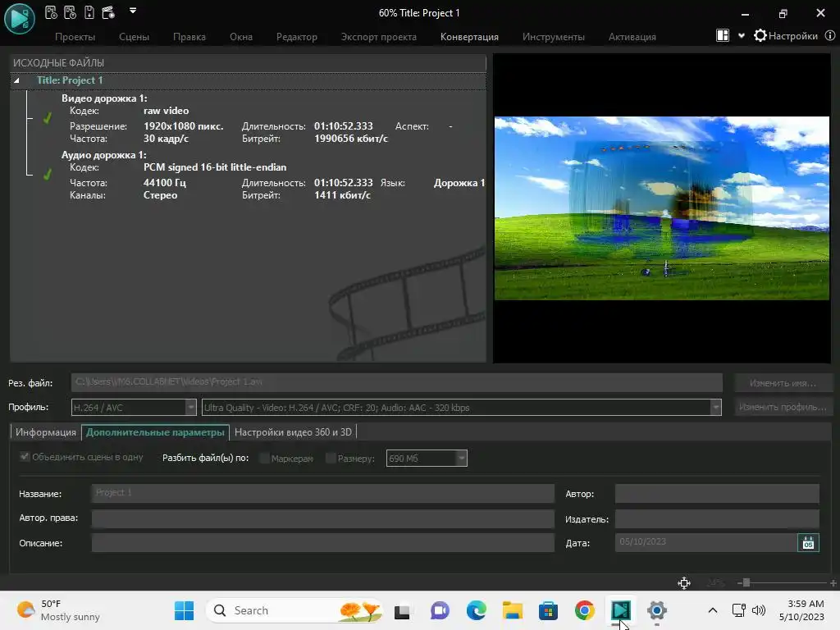Click the Название text field

(322, 493)
